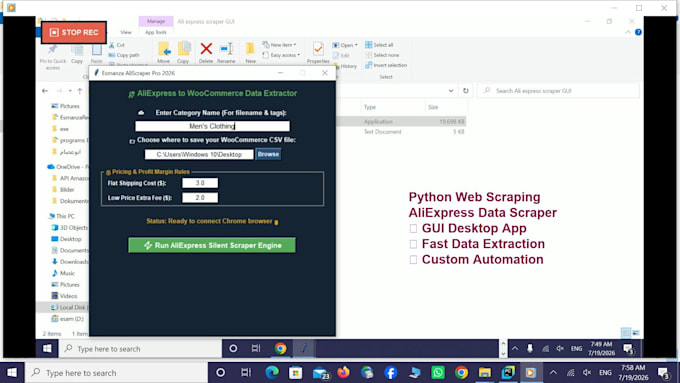680x383 pixels.
Task: Select the Text Document file row
Action: [401, 131]
